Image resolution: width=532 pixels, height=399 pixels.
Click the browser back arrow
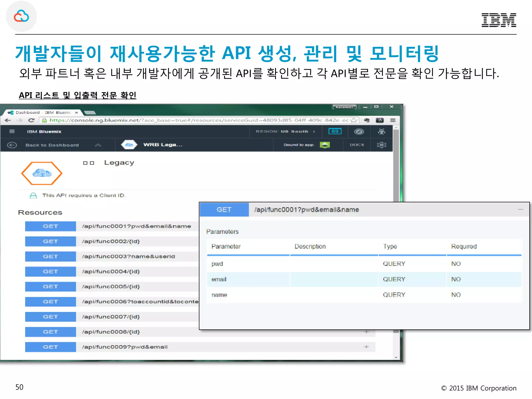8,120
